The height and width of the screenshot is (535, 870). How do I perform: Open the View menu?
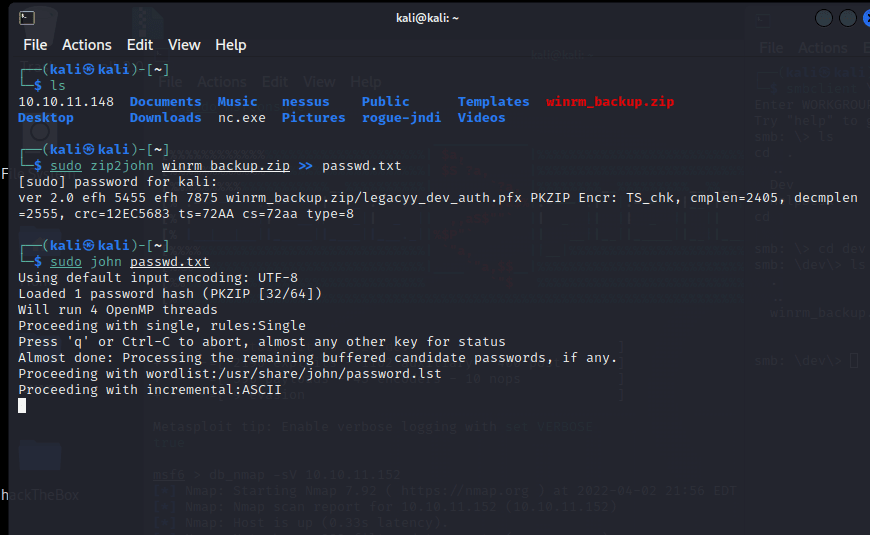point(184,45)
